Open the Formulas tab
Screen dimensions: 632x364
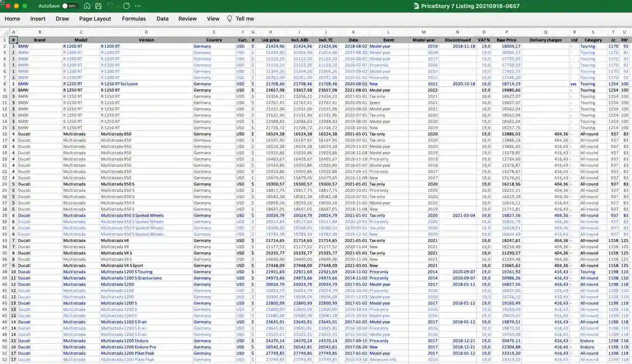134,19
